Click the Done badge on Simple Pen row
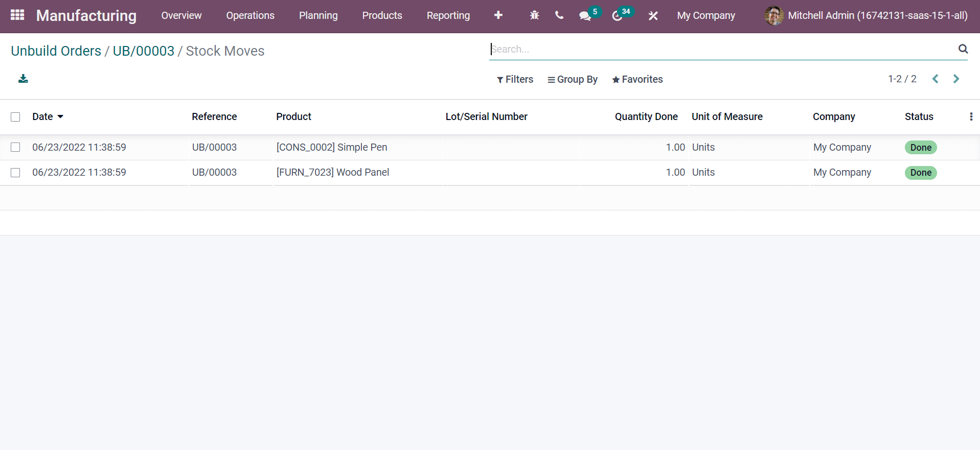 921,148
